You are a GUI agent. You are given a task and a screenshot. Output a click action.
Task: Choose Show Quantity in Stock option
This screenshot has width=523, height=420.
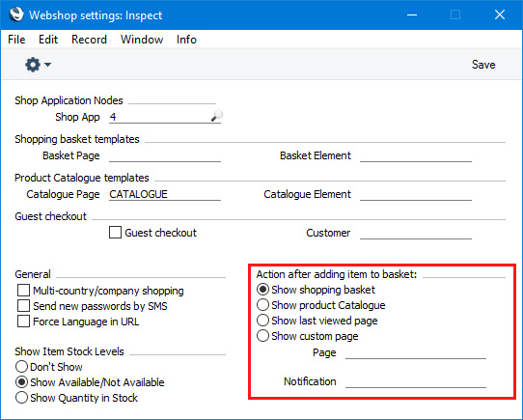(21, 398)
